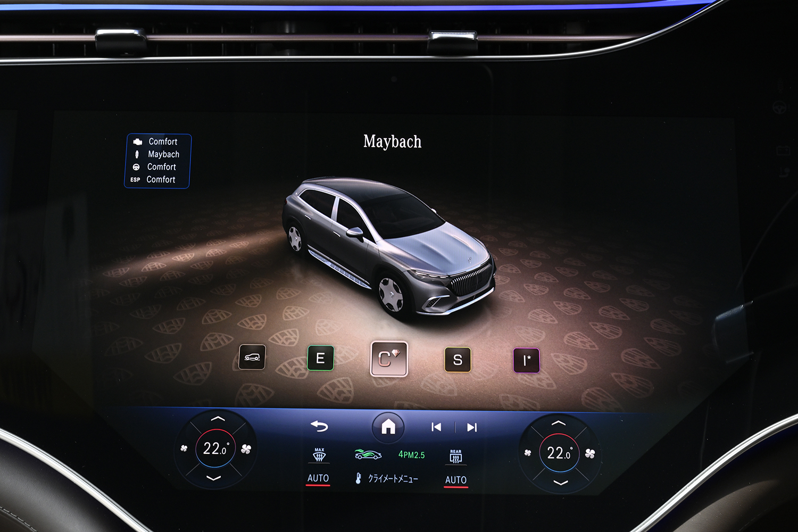798x532 pixels.
Task: Tap the Maybach mode title
Action: click(x=393, y=142)
